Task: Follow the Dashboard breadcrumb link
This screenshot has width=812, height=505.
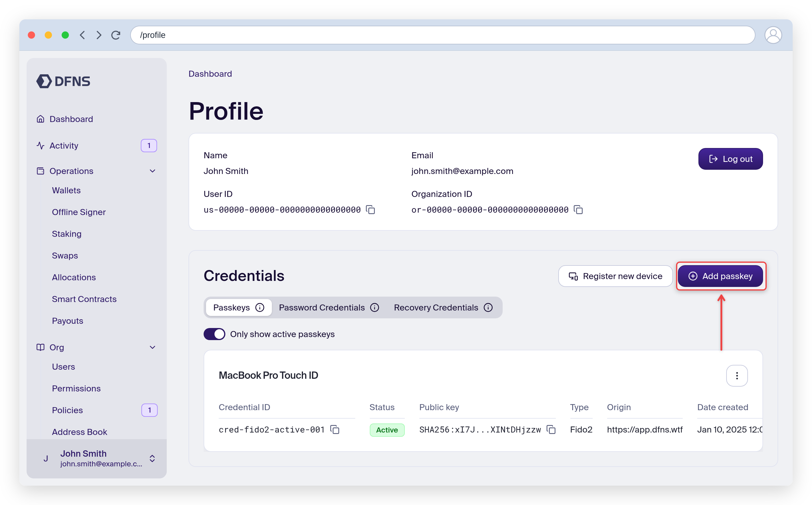Action: click(210, 74)
